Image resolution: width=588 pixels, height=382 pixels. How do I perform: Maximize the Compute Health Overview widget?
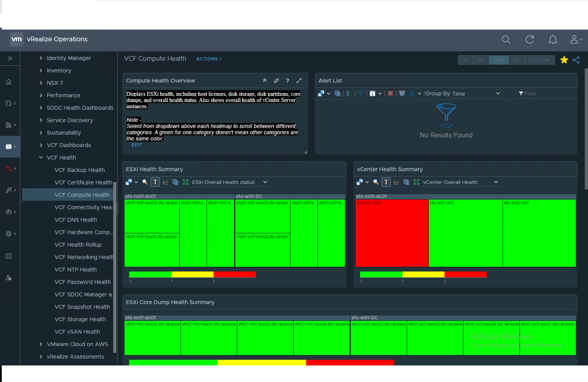click(x=299, y=81)
